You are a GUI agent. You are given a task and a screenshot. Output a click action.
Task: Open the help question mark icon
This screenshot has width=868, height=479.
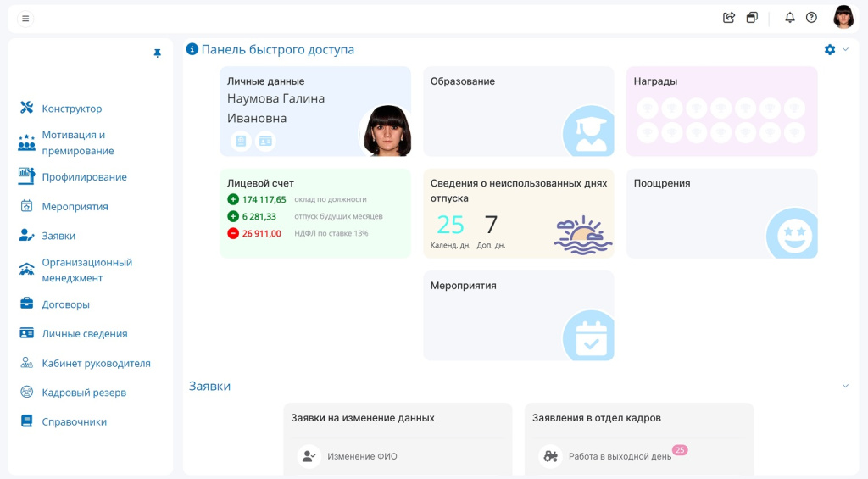click(811, 18)
